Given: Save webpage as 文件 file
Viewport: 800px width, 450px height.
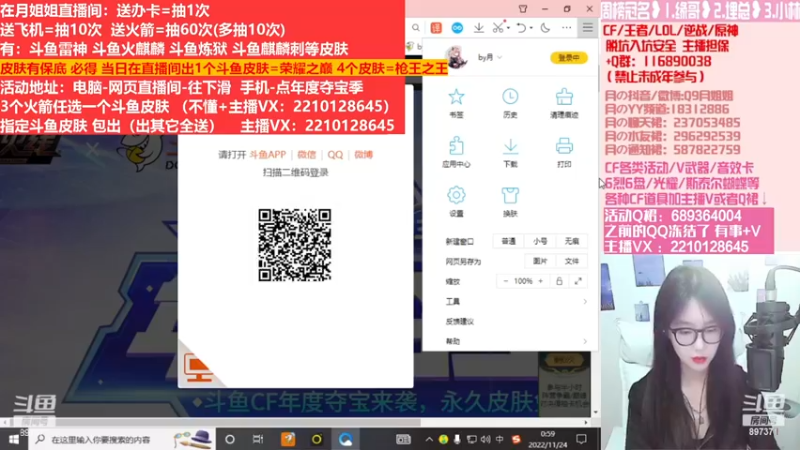Looking at the screenshot, I should (x=571, y=261).
